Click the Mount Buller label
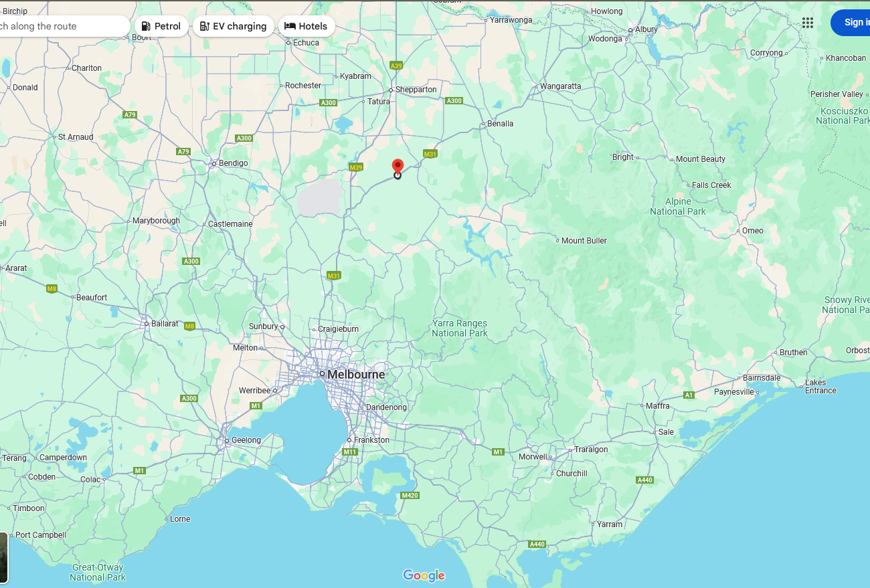Image resolution: width=870 pixels, height=588 pixels. coord(584,241)
